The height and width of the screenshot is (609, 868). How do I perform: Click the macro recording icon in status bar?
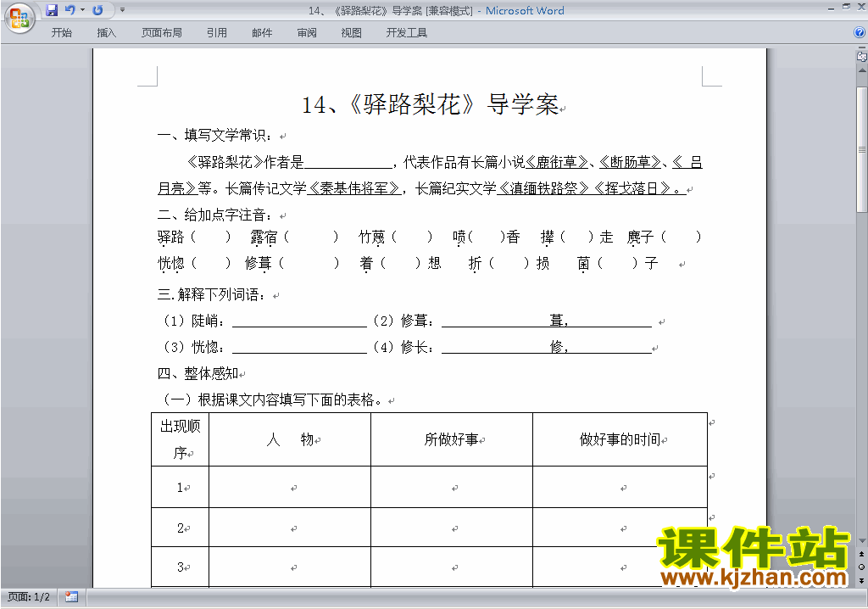click(x=71, y=597)
